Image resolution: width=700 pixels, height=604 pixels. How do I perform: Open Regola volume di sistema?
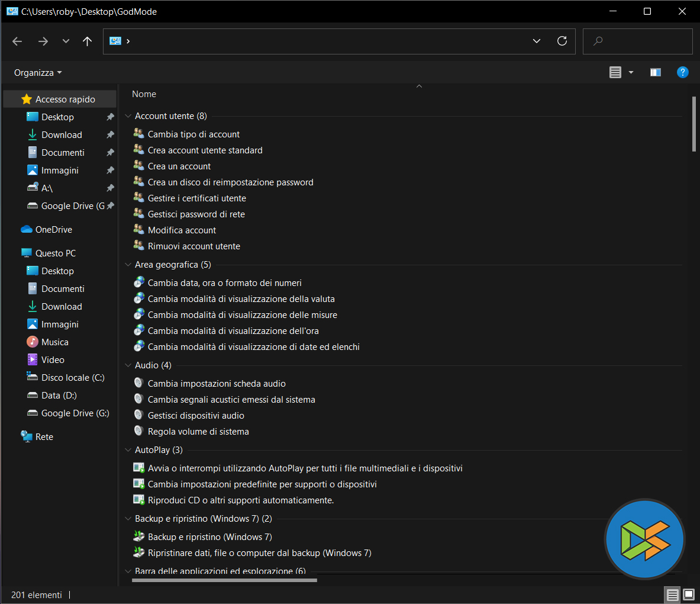(198, 432)
